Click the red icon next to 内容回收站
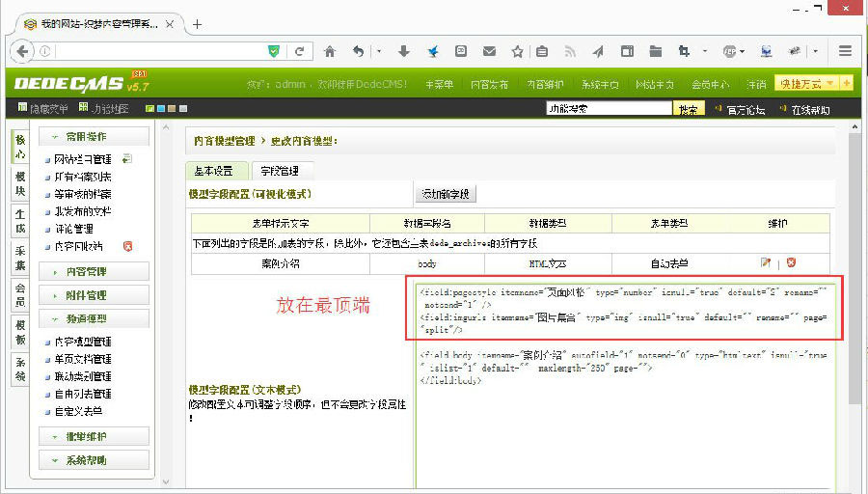The height and width of the screenshot is (494, 868). coord(127,246)
